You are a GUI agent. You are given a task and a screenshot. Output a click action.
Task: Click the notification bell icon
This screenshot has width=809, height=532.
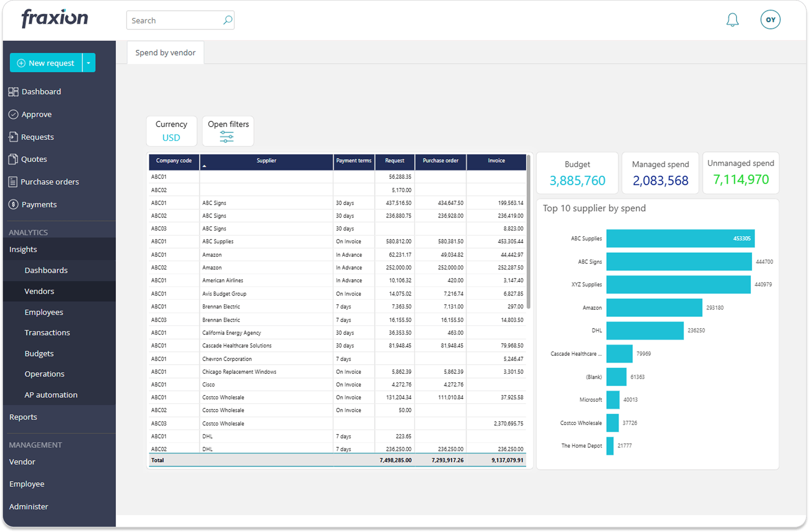click(733, 19)
